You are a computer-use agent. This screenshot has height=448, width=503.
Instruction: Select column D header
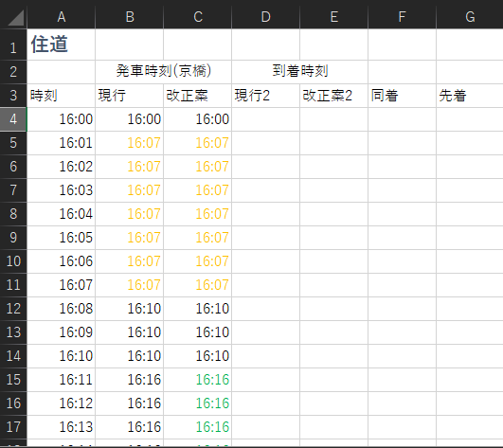(x=265, y=17)
